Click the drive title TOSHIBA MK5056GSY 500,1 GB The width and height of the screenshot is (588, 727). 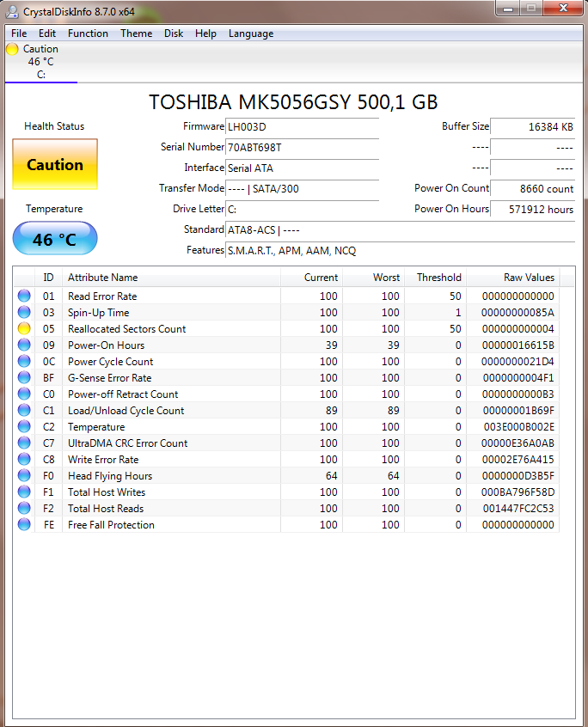(x=293, y=102)
